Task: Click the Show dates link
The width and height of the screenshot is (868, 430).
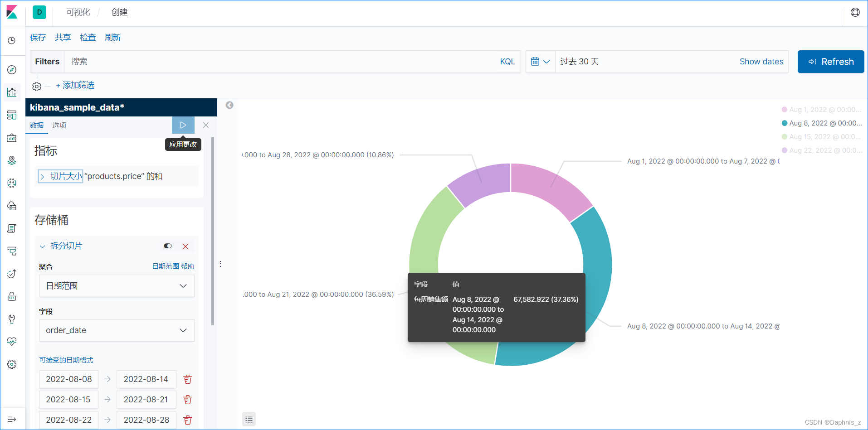Action: pos(761,62)
